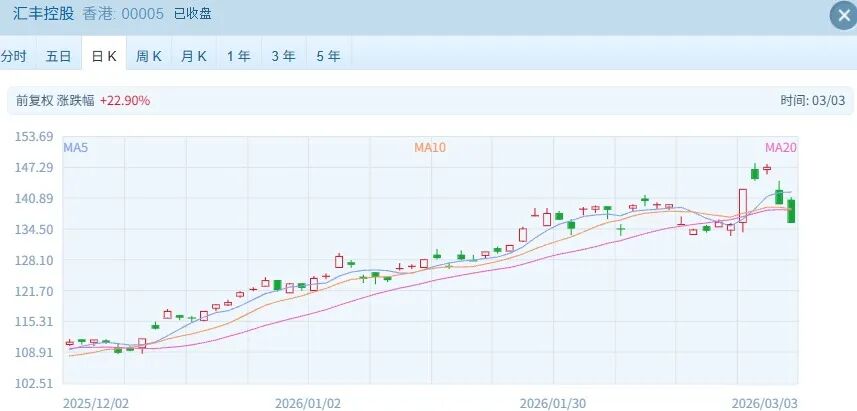Toggle the MA10 moving average legend
The height and width of the screenshot is (411, 857).
point(430,148)
